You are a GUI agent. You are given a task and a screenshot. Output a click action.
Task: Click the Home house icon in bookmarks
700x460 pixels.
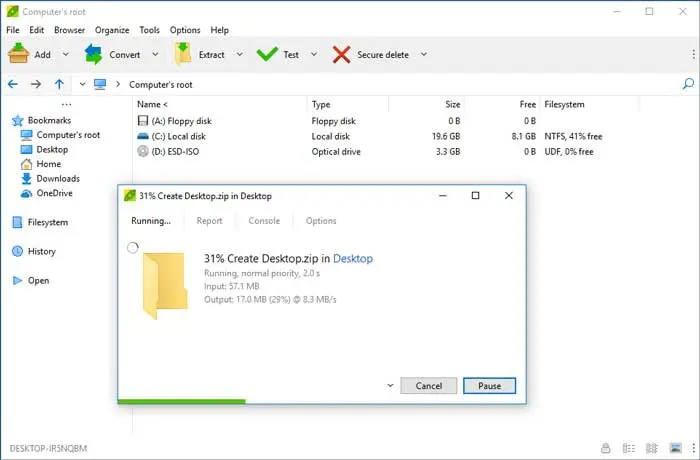[26, 164]
